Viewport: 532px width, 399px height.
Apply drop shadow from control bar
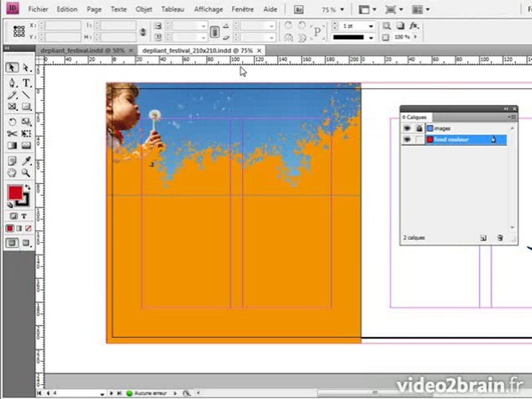pyautogui.click(x=400, y=25)
